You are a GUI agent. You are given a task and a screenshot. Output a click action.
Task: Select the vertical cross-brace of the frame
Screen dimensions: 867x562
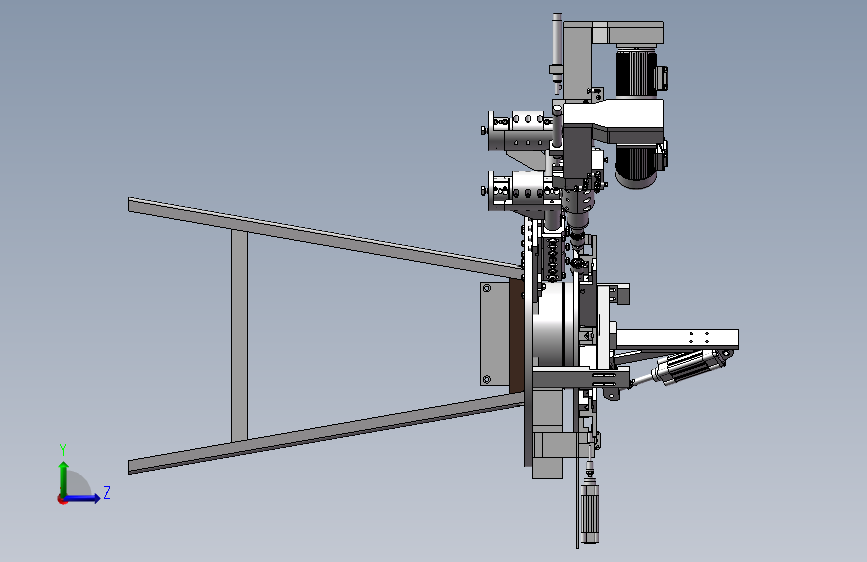tap(239, 336)
